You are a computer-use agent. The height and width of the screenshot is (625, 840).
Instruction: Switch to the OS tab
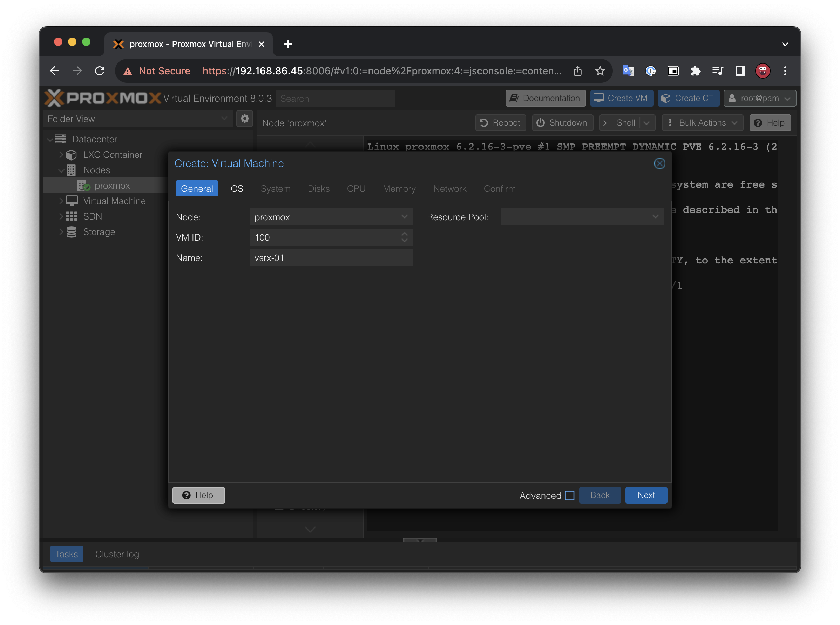pyautogui.click(x=237, y=188)
